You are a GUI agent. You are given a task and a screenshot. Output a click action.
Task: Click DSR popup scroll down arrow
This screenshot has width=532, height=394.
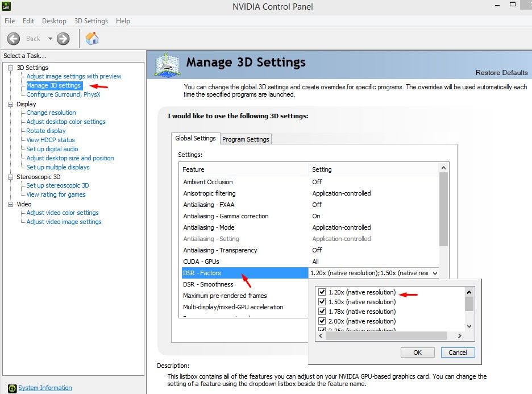tap(469, 326)
